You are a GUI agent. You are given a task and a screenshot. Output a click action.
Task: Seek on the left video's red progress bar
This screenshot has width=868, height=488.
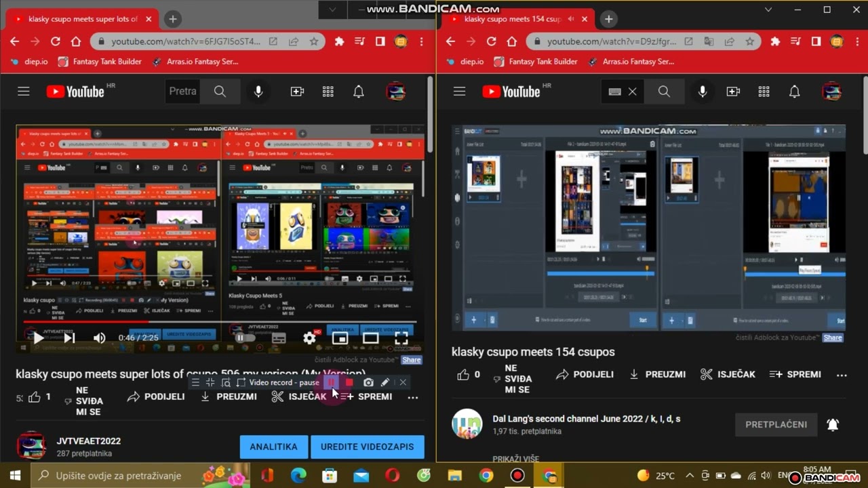[220, 322]
